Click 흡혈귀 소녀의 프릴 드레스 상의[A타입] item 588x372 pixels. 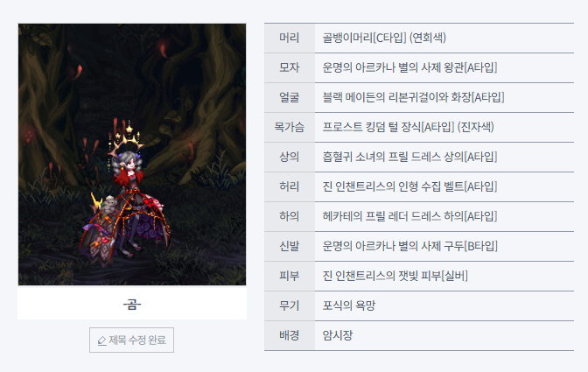tap(409, 157)
